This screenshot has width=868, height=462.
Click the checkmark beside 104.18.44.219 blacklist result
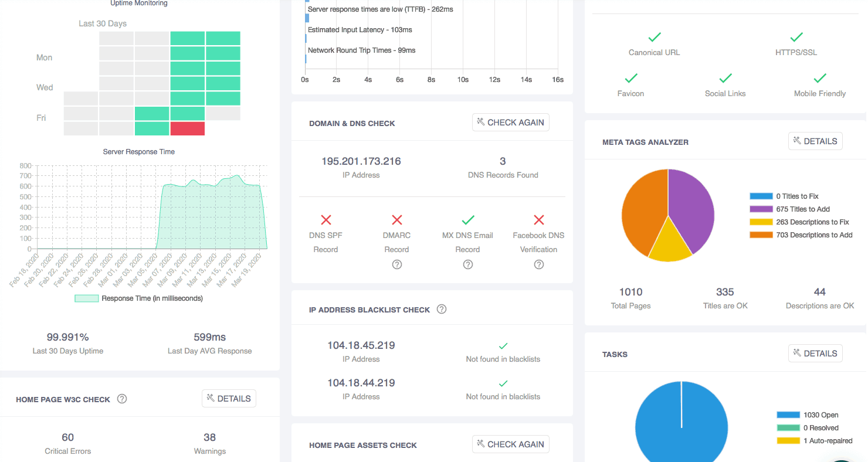click(503, 383)
